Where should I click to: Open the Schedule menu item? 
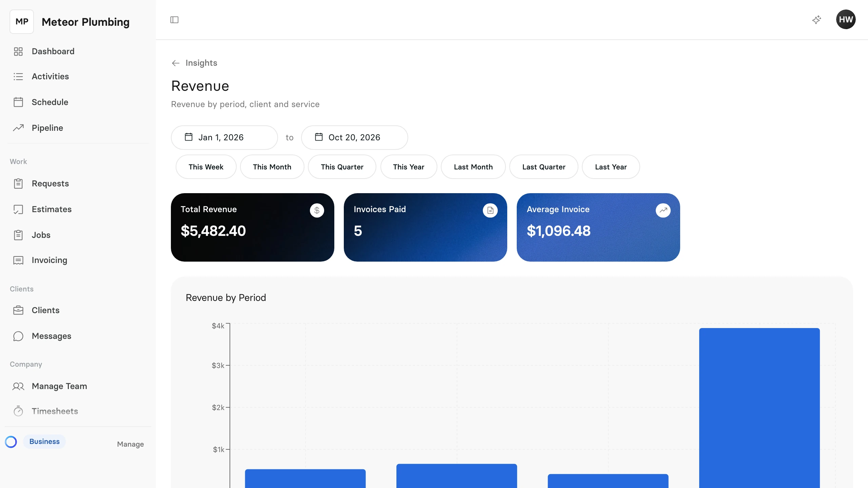coord(78,102)
